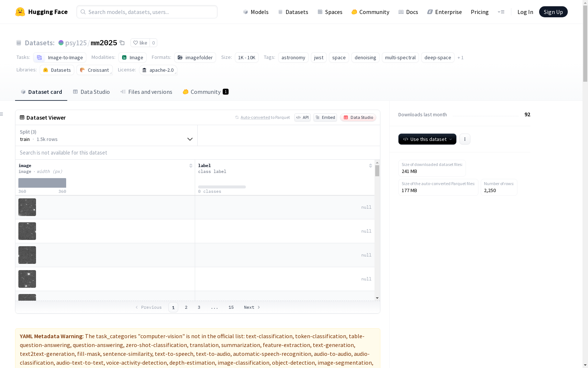Click the space tag
The width and height of the screenshot is (588, 368).
[x=339, y=57]
